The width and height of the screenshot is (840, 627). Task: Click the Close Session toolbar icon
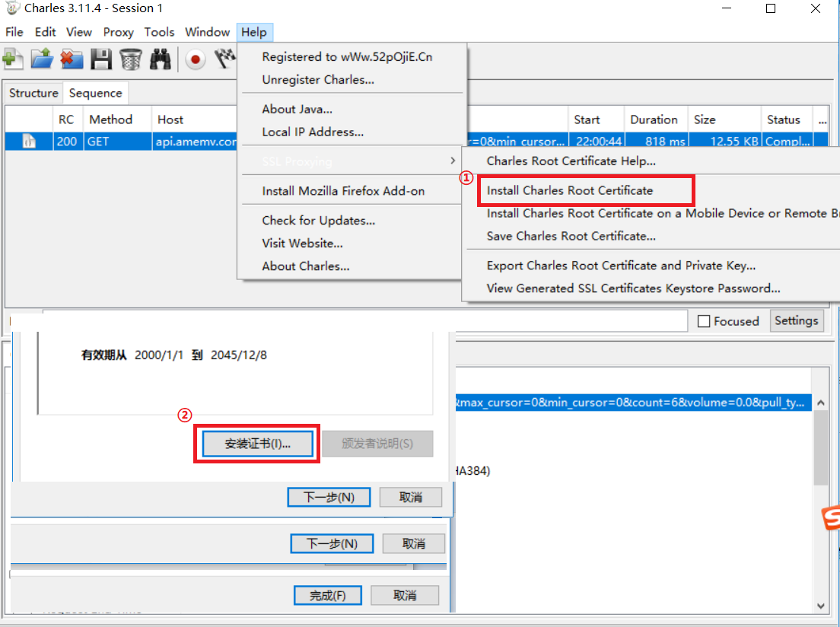[72, 59]
